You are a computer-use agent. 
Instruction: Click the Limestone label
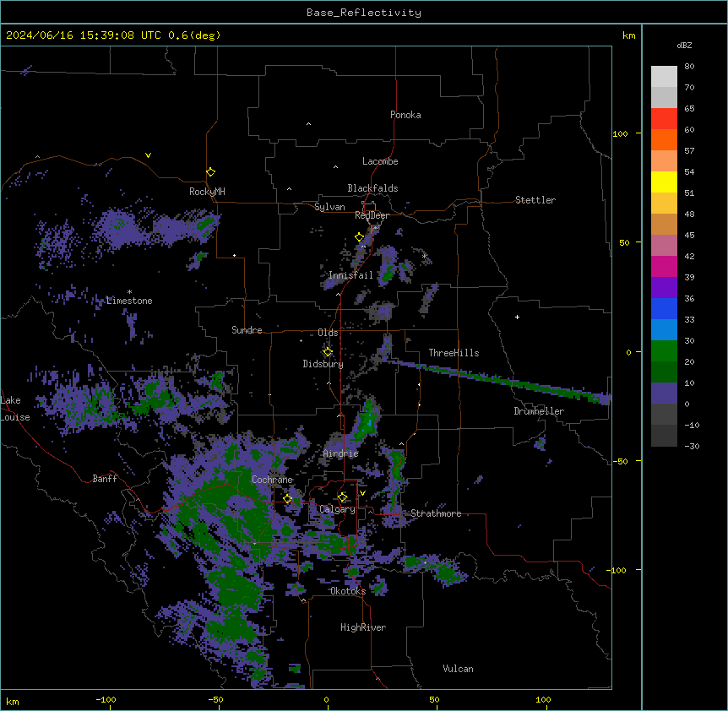coord(129,301)
